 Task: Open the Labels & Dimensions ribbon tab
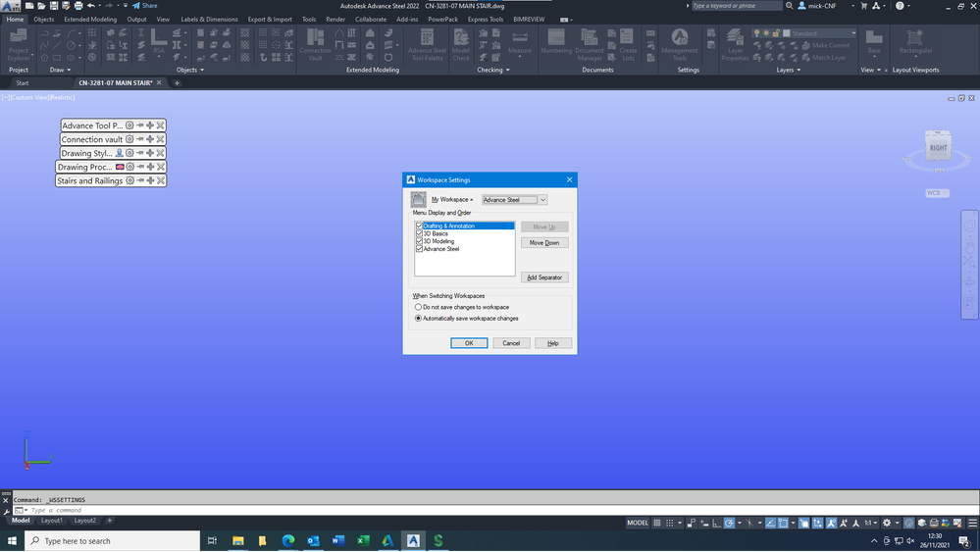click(x=209, y=20)
